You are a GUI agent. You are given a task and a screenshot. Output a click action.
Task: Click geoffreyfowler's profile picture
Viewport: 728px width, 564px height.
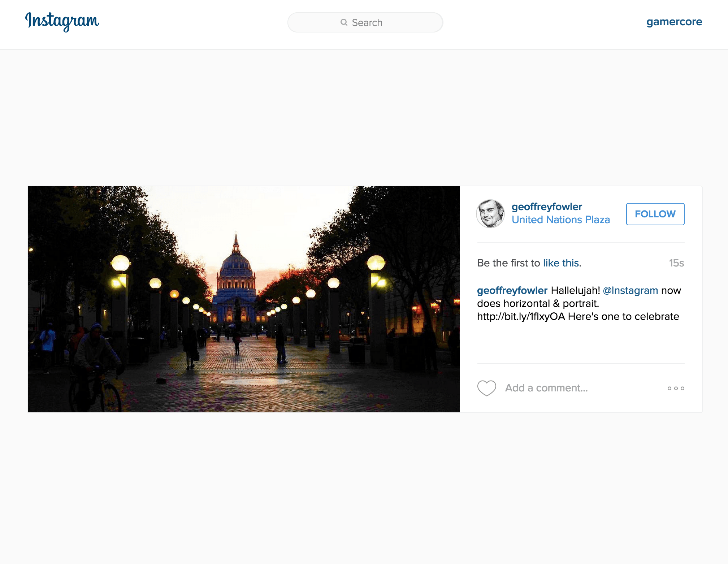491,213
